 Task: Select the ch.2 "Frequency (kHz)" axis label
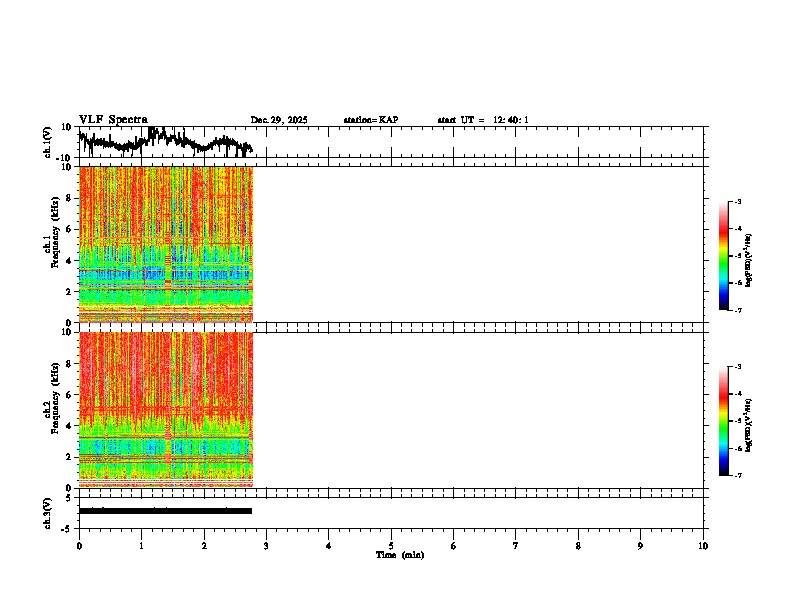coord(55,398)
